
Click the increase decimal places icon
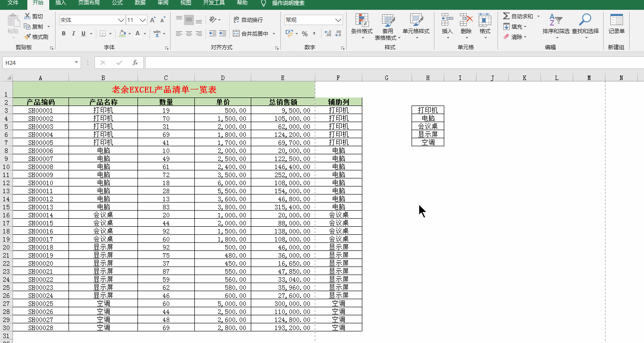[x=328, y=34]
